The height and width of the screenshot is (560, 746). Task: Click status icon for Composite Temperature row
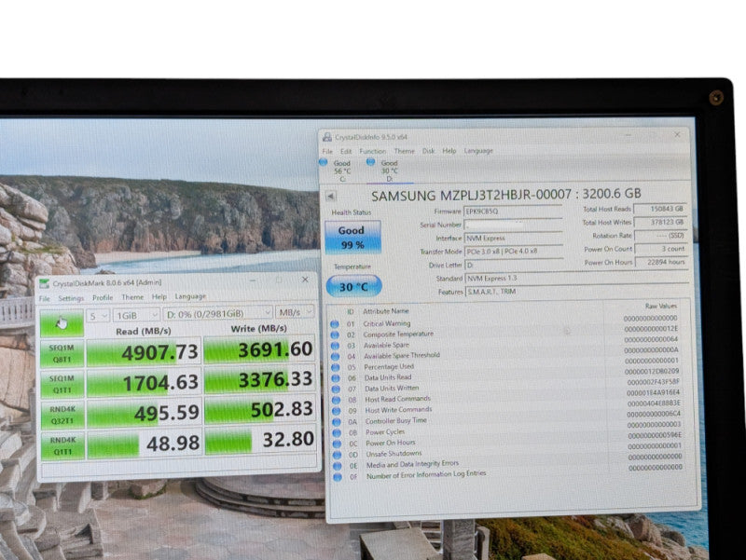point(335,335)
